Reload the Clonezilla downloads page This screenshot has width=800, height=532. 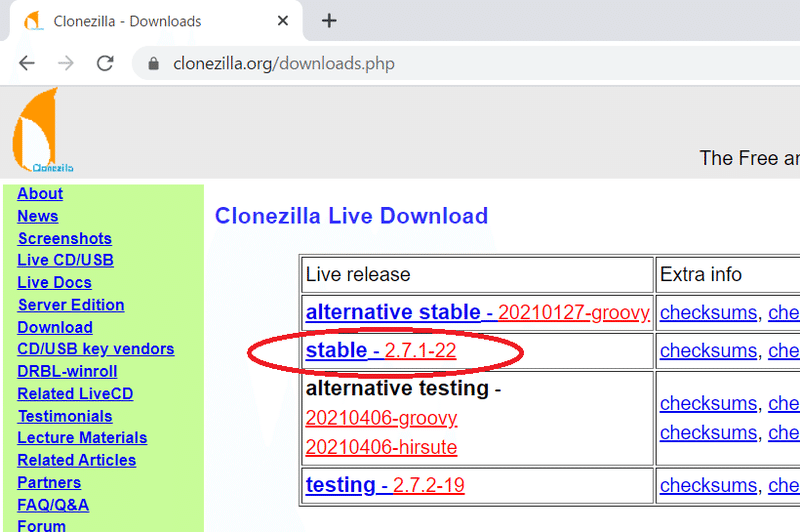coord(105,63)
